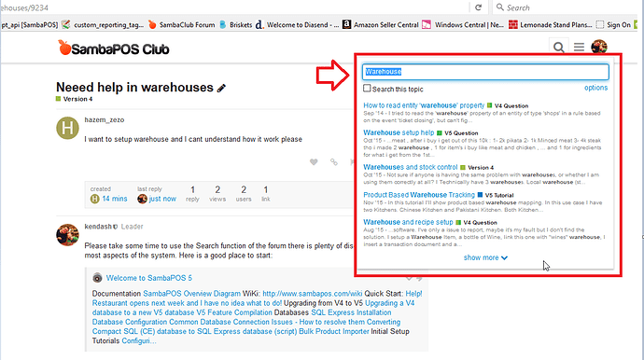Click the SambaPOS Club logo
This screenshot has height=360, width=644.
pyautogui.click(x=113, y=48)
